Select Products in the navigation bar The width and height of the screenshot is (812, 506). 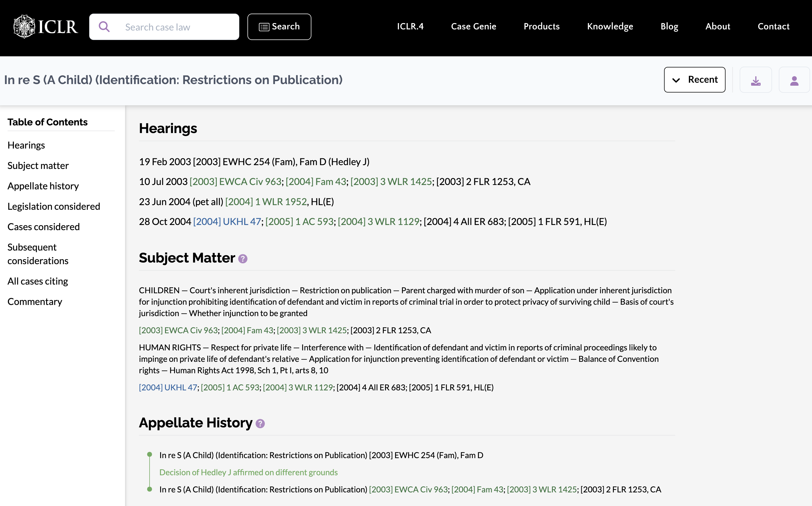coord(541,26)
